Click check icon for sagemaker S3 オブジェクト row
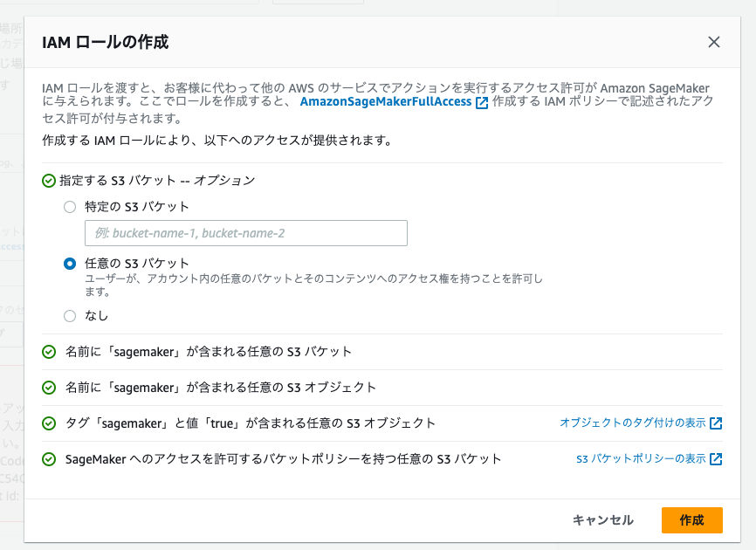Viewport: 756px width, 550px height. pos(49,388)
